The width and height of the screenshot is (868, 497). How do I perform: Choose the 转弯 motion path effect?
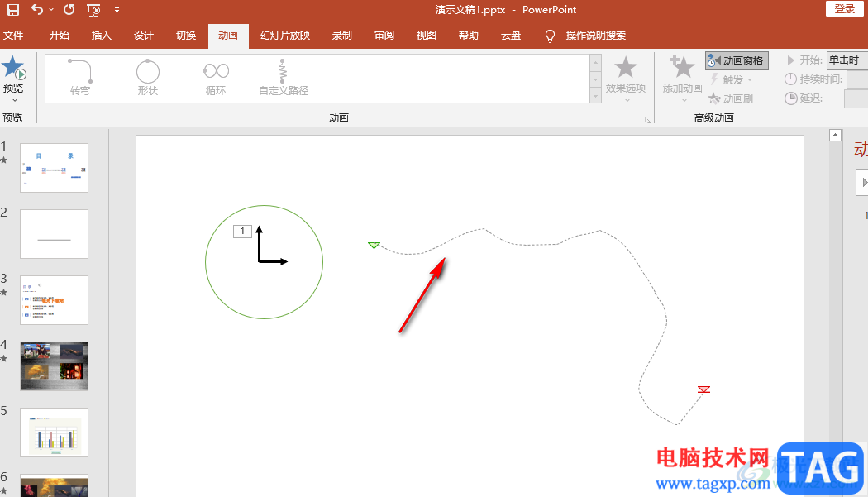point(79,76)
